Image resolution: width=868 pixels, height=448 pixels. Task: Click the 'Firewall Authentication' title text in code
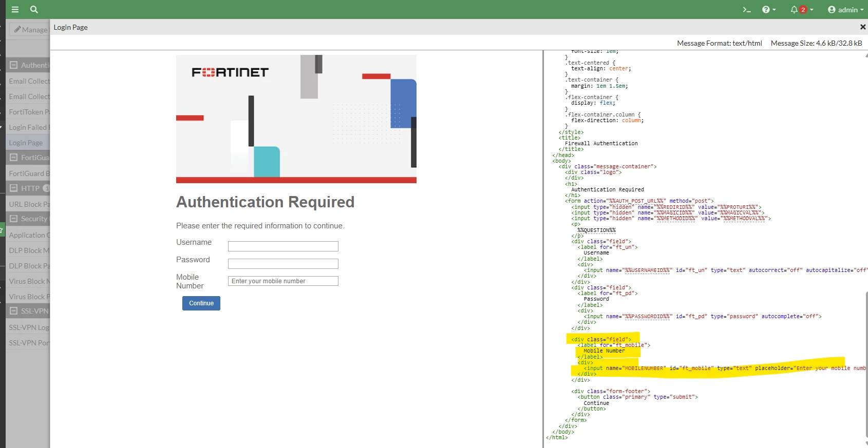point(601,144)
